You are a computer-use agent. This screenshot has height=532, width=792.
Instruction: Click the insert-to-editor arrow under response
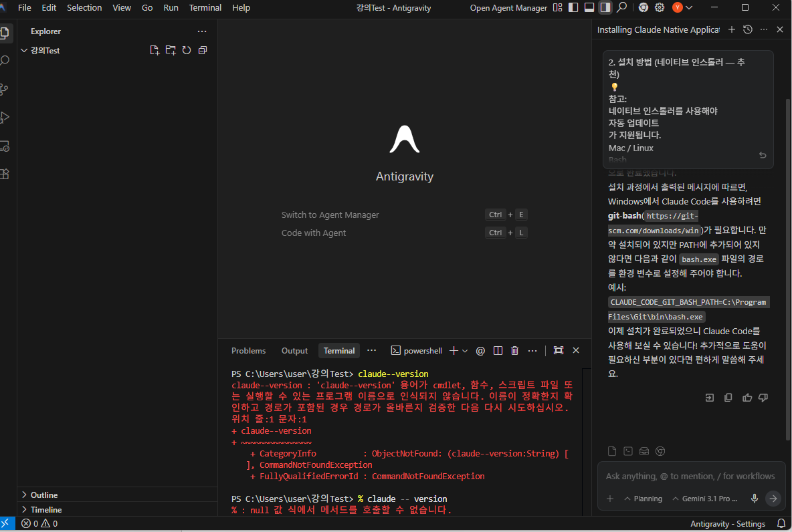click(710, 398)
